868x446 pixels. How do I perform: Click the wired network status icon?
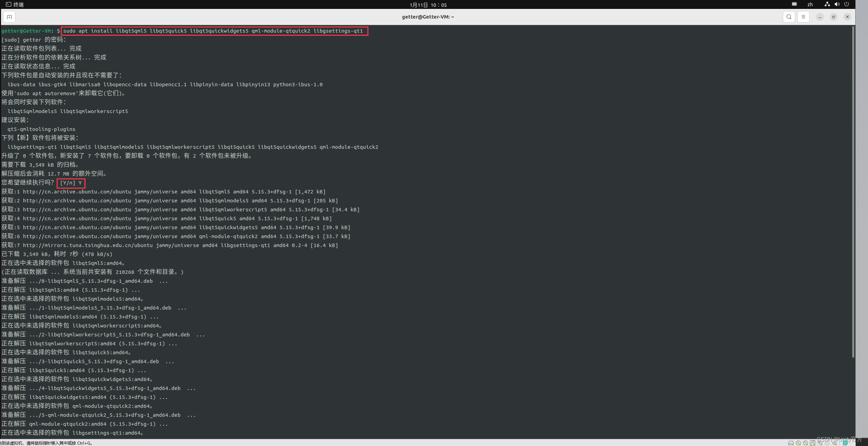(827, 4)
